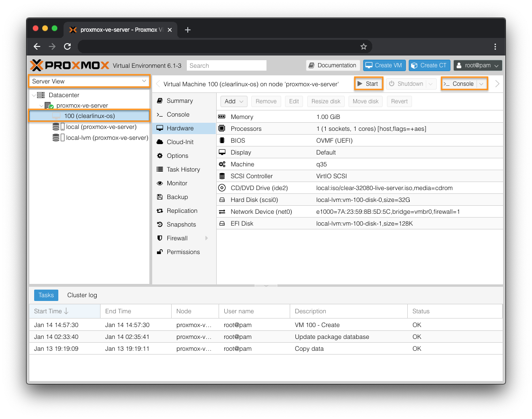The width and height of the screenshot is (532, 419).
Task: Click the Monitor eye icon
Action: pyautogui.click(x=160, y=183)
